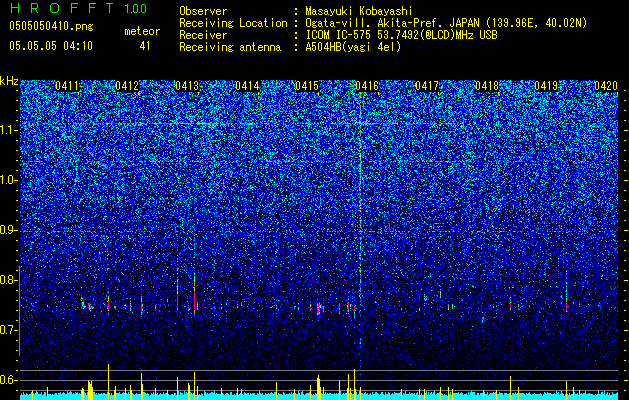
Task: Click the receiver text ICOM IC-575
Action: [x=337, y=35]
